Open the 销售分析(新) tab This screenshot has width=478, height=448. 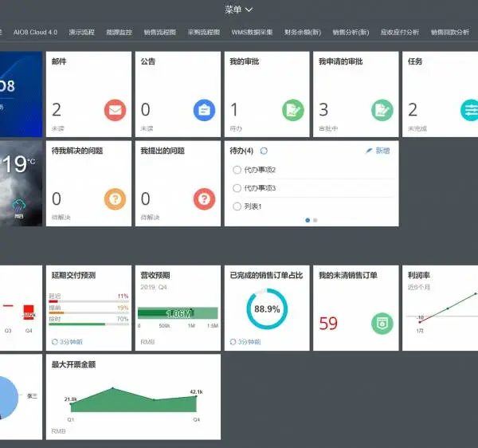coord(351,32)
